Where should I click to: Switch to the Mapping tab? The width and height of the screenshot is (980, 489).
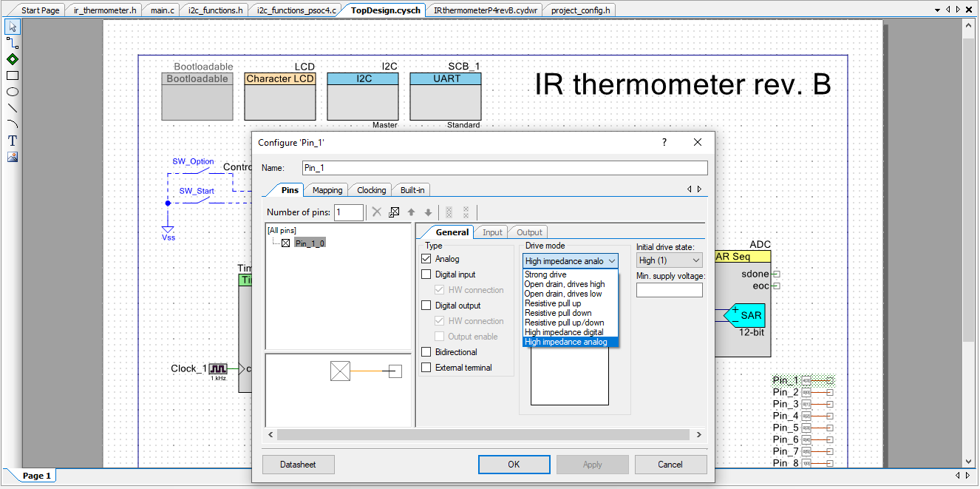327,190
